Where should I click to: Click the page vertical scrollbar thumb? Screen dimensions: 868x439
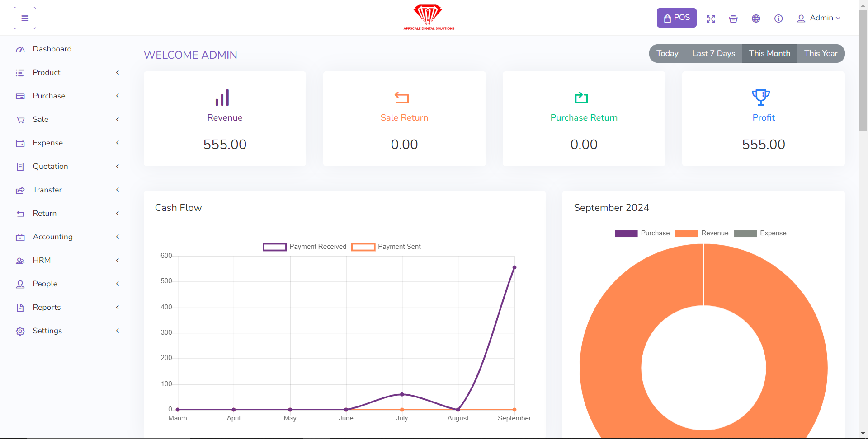[863, 70]
